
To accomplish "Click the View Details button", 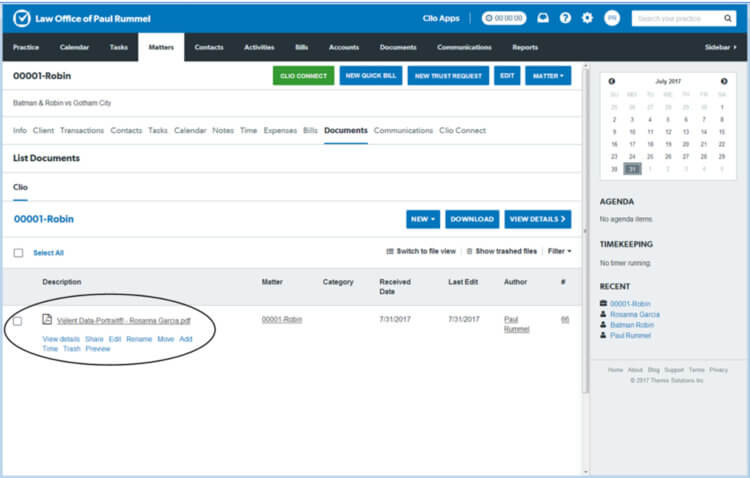I will tap(538, 219).
